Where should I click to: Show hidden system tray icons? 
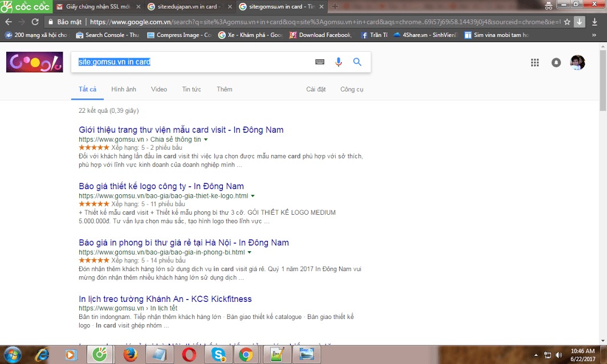[536, 355]
